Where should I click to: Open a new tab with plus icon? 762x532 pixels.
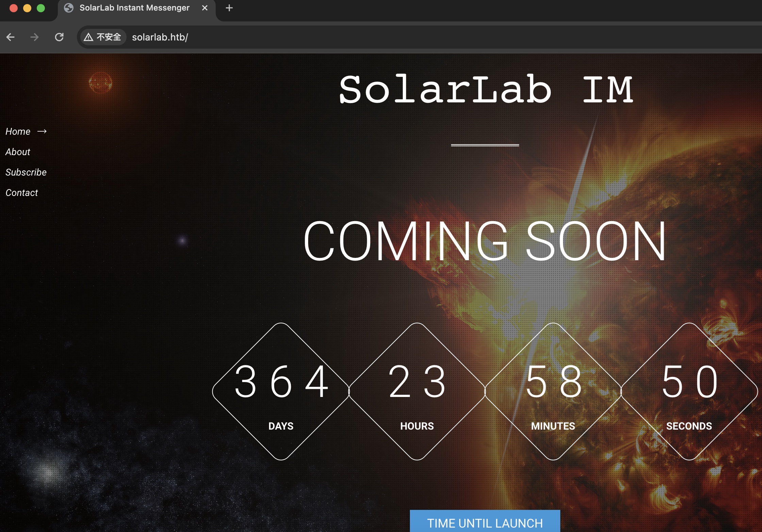[229, 8]
